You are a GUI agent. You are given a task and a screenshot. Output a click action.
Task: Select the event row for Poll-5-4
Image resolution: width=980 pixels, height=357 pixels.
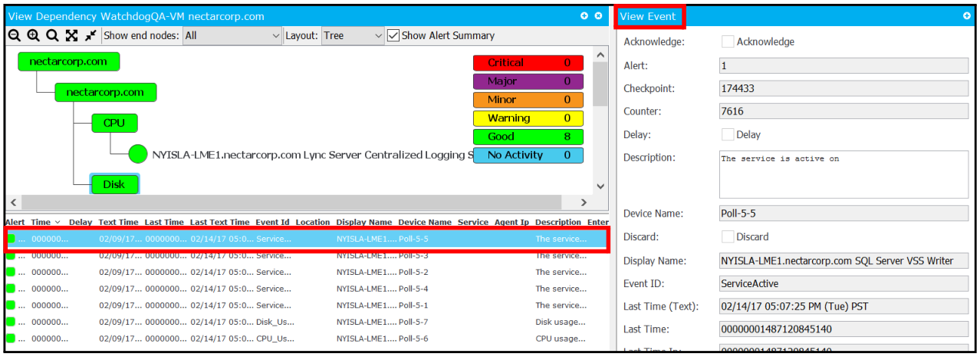[x=307, y=289]
